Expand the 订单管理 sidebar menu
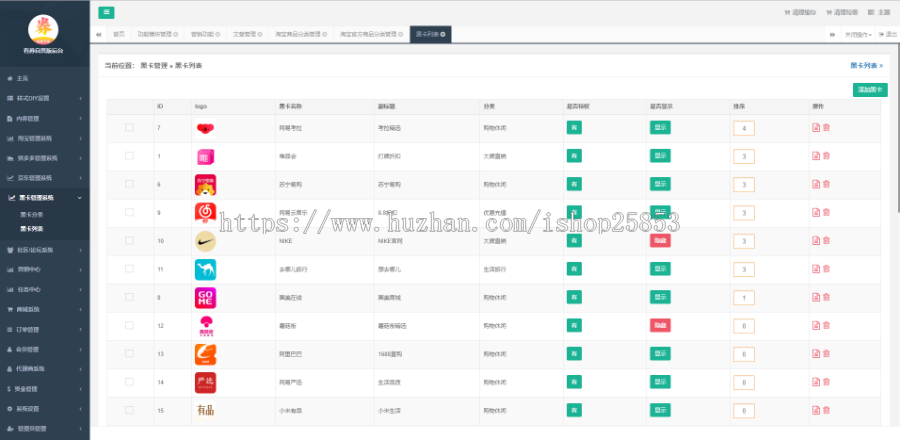Image resolution: width=900 pixels, height=440 pixels. pyautogui.click(x=44, y=328)
